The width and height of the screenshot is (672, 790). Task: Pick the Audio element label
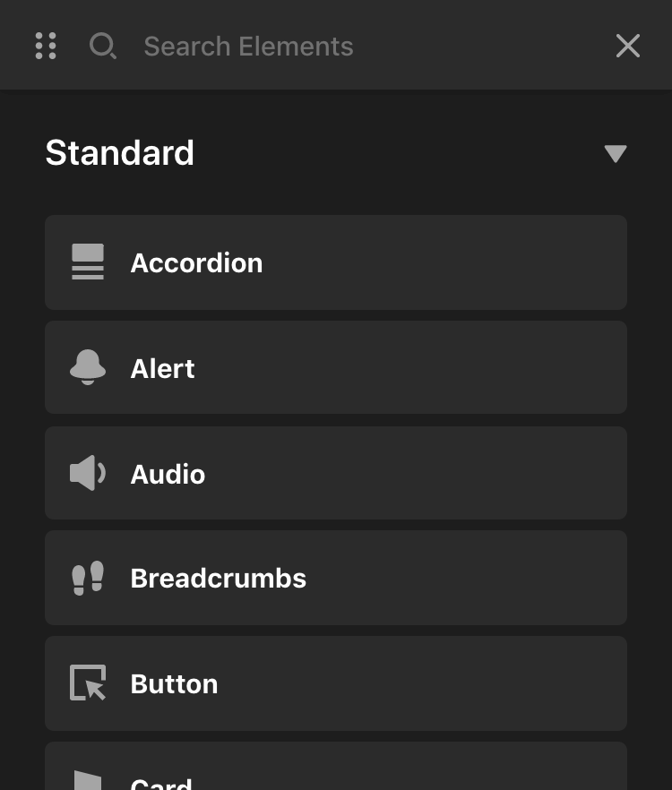(168, 474)
